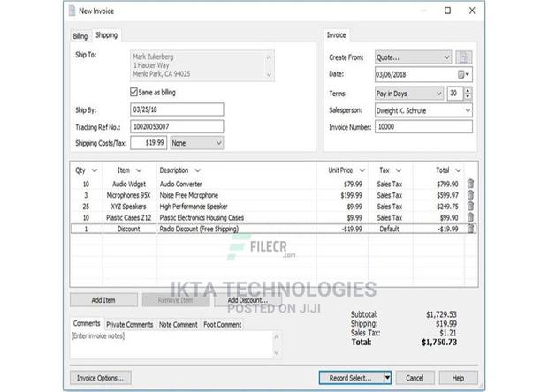
Task: Open the Private Comments tab
Action: coord(130,324)
